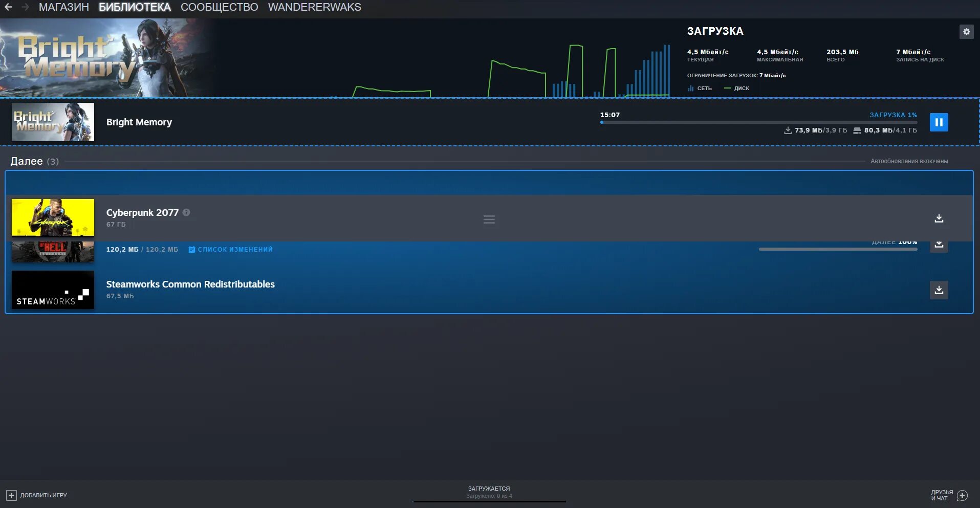Click the Далее (3) queue heading

coord(34,161)
